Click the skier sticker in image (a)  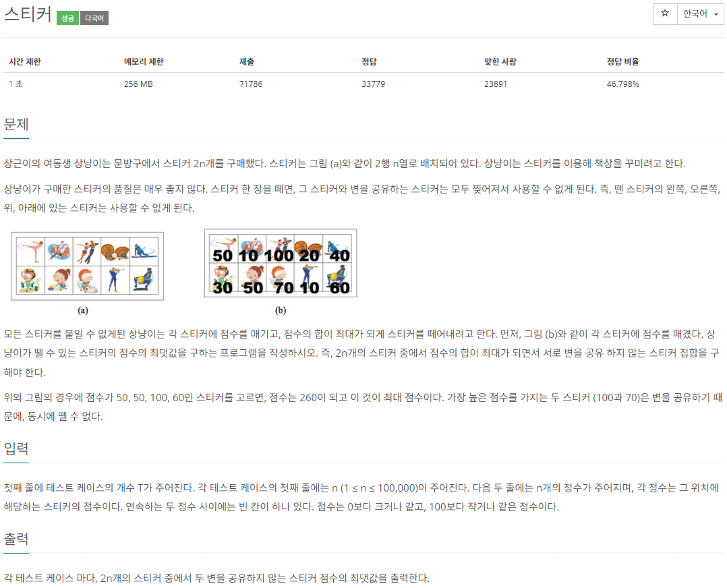(144, 252)
